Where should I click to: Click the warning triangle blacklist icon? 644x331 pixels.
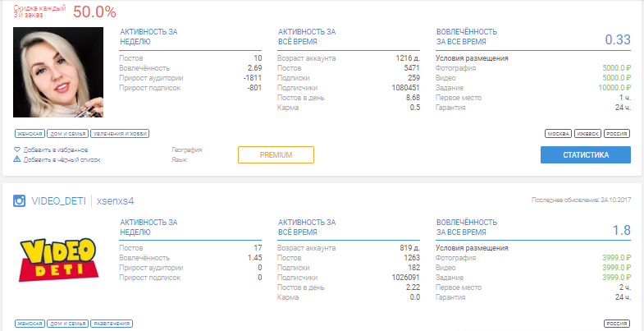(x=17, y=159)
